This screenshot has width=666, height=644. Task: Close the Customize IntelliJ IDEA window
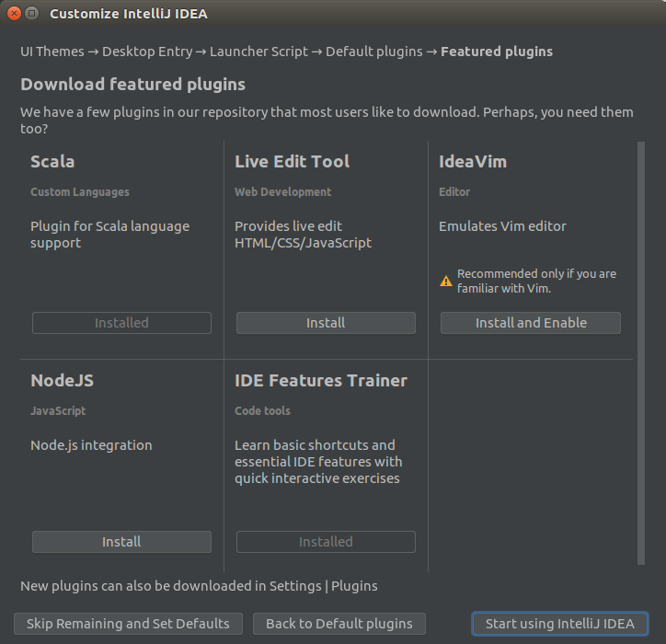tap(14, 14)
